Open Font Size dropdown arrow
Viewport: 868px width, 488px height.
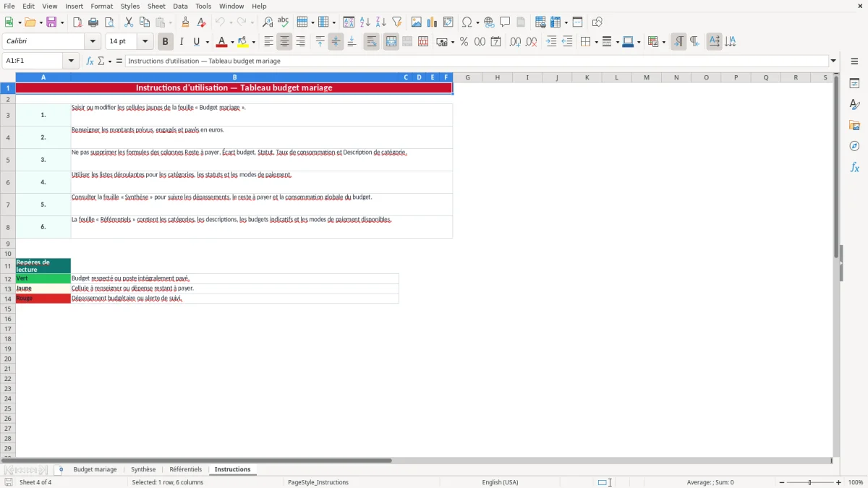pyautogui.click(x=145, y=42)
